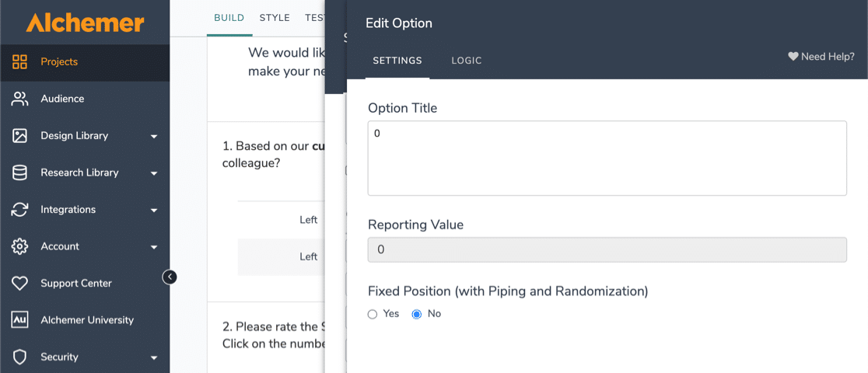Click the Fixed Position label text

[x=508, y=291]
